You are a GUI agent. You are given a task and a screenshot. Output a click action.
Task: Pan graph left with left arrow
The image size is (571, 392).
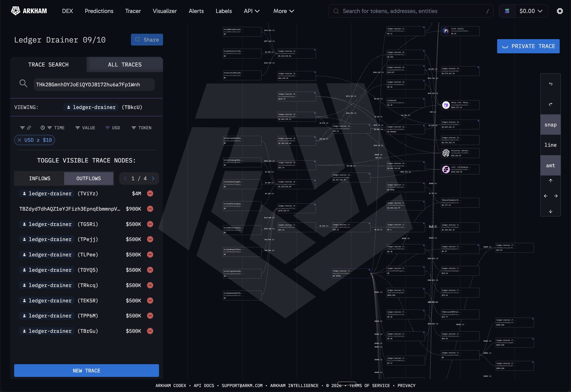[x=546, y=196]
